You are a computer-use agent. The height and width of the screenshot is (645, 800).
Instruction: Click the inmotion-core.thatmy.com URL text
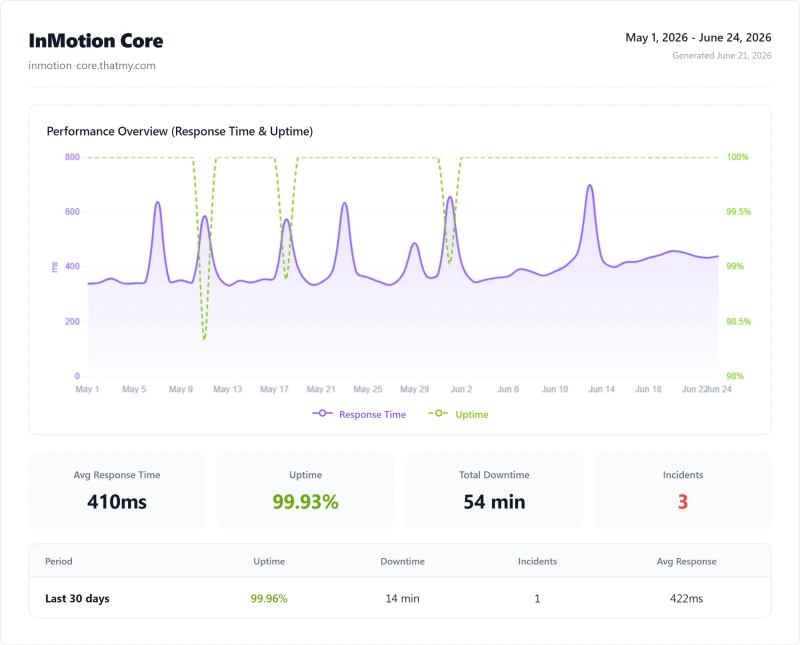[x=92, y=65]
